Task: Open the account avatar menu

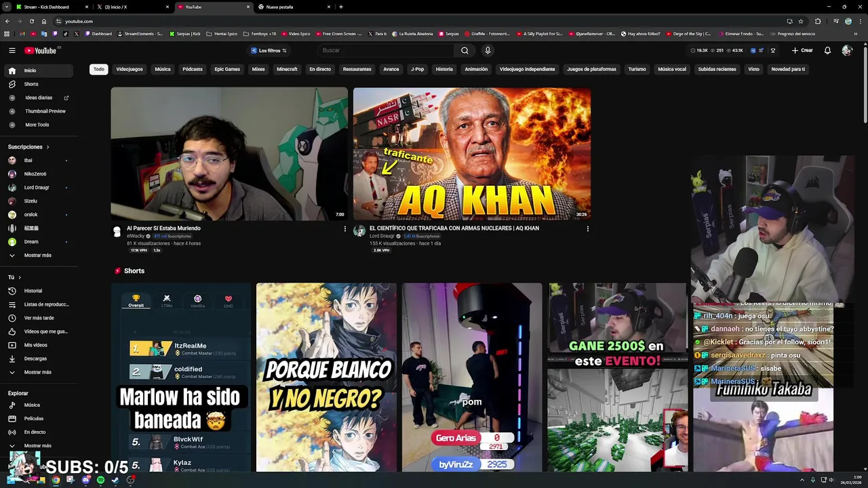Action: click(847, 50)
